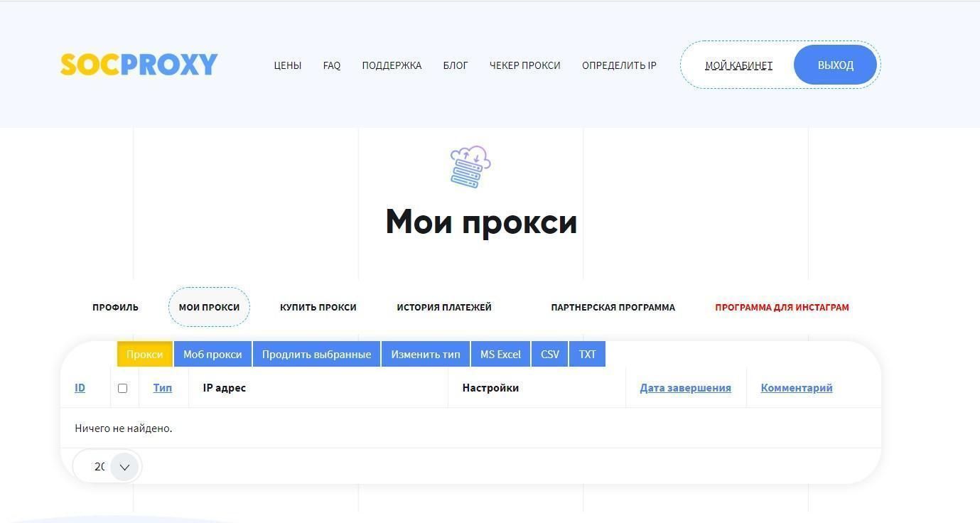Click the IP адрес column header
Viewport: 980px width, 523px height.
point(225,387)
